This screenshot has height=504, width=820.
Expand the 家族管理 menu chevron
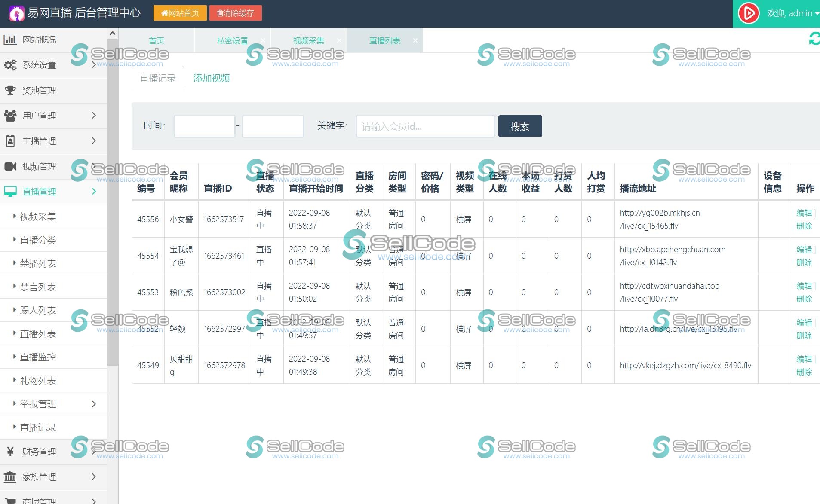coord(94,477)
